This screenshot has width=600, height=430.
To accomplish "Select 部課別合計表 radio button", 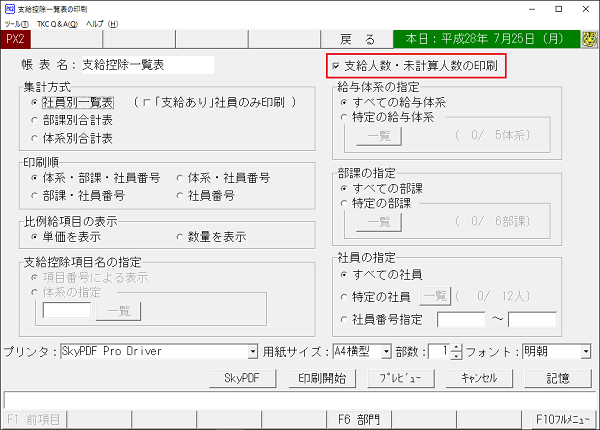I will coord(34,121).
